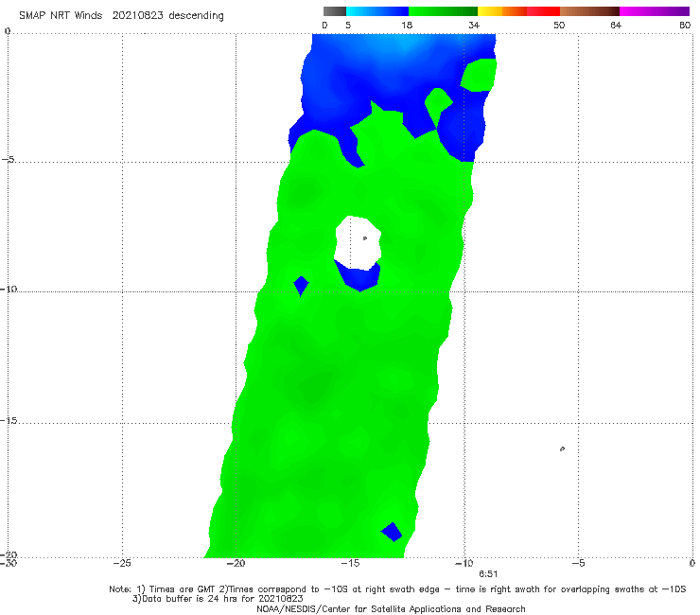Screen dimensions: 700x615
Task: Click the x-axis longitude label '-20'
Action: click(236, 563)
